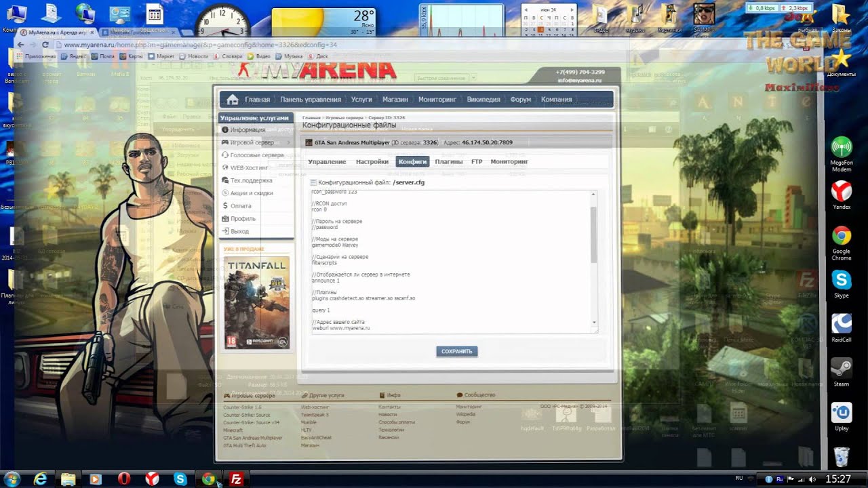Open Панель управления in top navigation
Image resolution: width=868 pixels, height=488 pixels.
click(311, 100)
